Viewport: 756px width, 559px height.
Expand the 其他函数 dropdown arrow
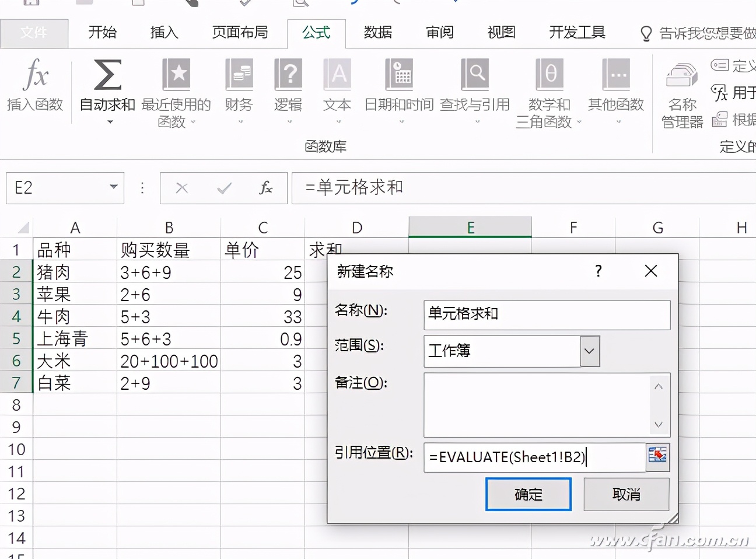(618, 122)
